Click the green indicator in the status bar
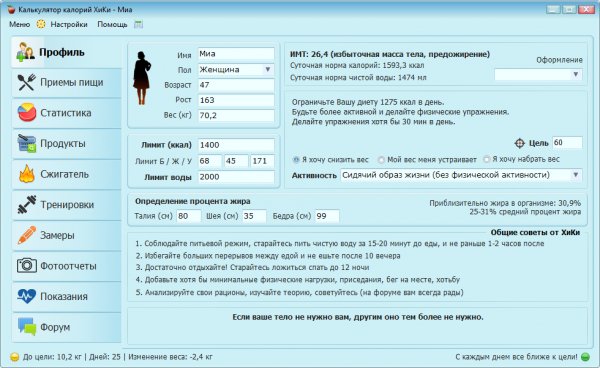This screenshot has height=368, width=600. click(x=585, y=357)
